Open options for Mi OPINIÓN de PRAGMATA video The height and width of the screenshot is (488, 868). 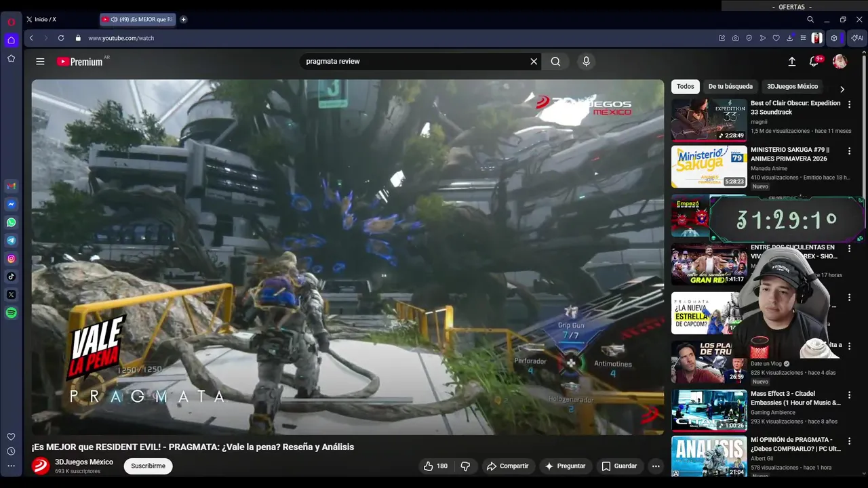849,441
